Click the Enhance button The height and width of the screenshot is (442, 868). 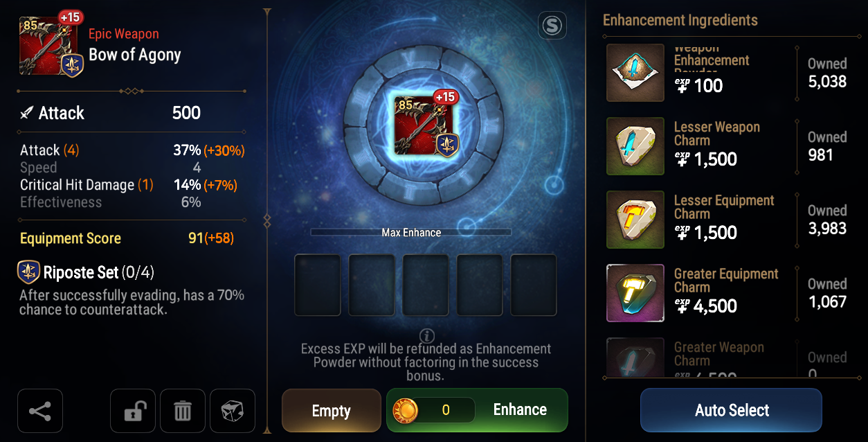[477, 410]
